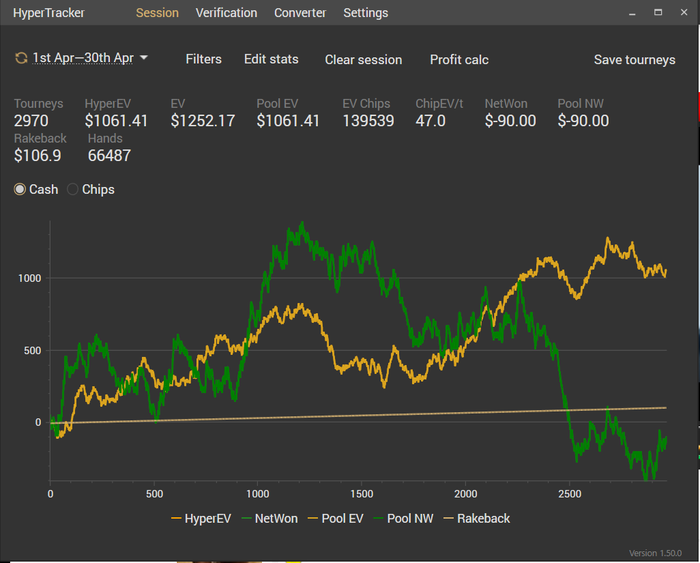
Task: Open the Session tab
Action: [157, 13]
